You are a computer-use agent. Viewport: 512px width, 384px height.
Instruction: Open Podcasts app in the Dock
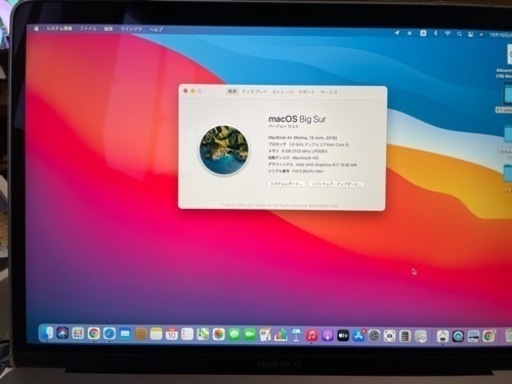327,335
